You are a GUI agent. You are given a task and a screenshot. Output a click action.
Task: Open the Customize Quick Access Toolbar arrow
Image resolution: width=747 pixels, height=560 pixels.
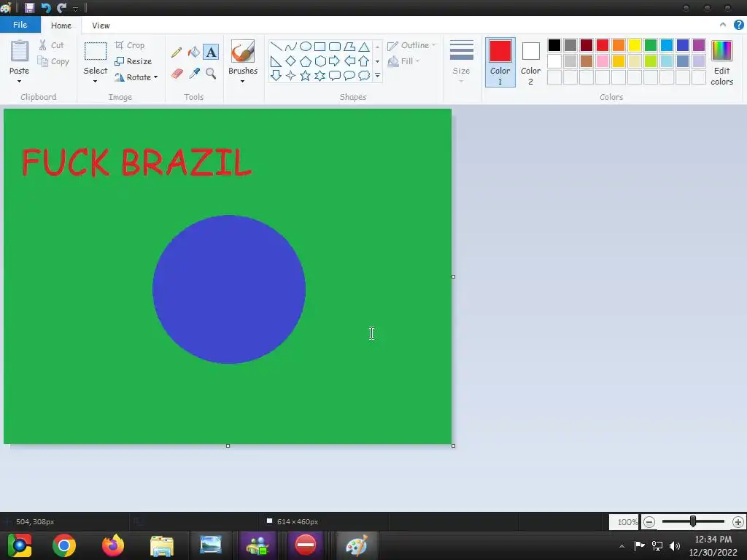click(75, 9)
